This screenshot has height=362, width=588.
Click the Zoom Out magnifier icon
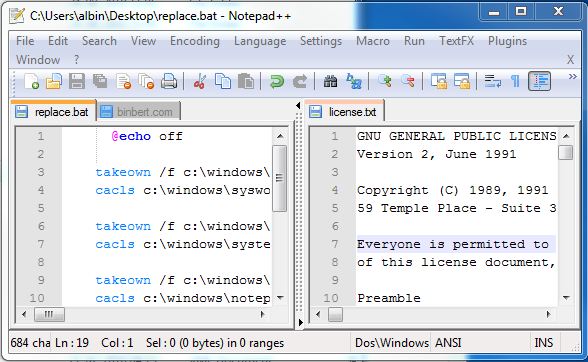tap(408, 80)
